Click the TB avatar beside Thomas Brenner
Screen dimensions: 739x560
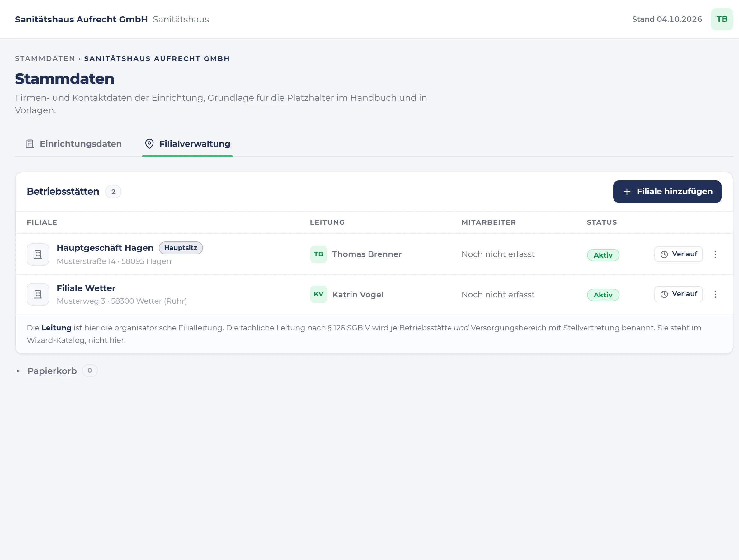[318, 254]
